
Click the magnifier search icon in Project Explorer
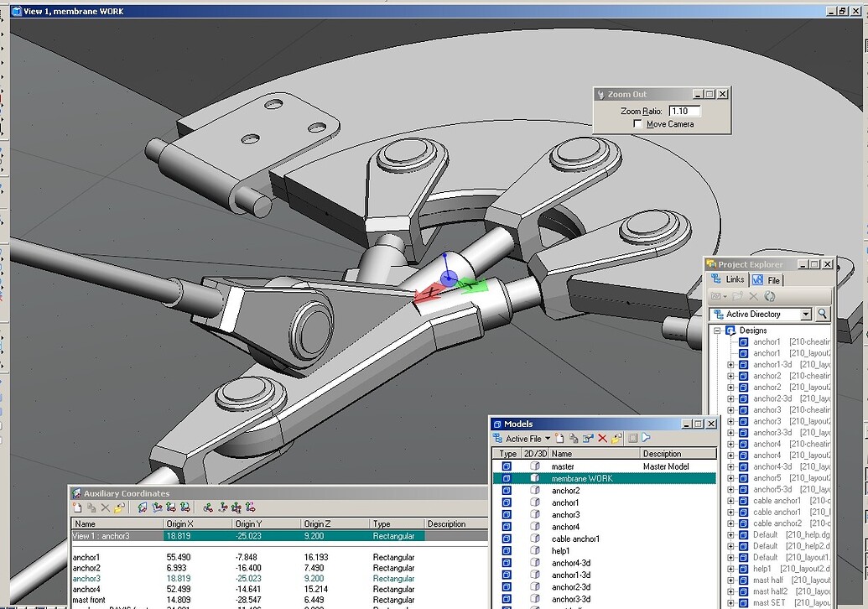tap(822, 313)
